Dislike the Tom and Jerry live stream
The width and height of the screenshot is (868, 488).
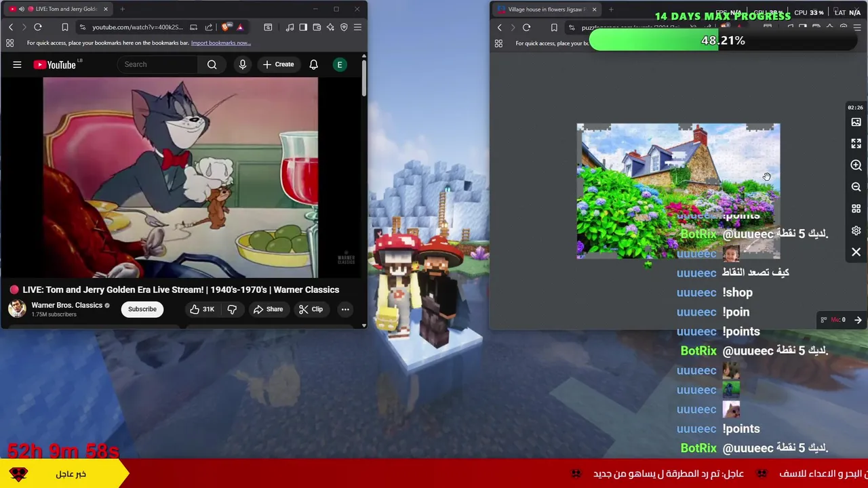tap(232, 309)
